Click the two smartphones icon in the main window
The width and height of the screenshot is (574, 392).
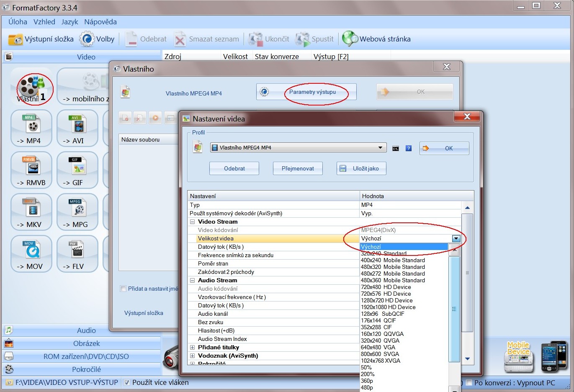[x=554, y=356]
